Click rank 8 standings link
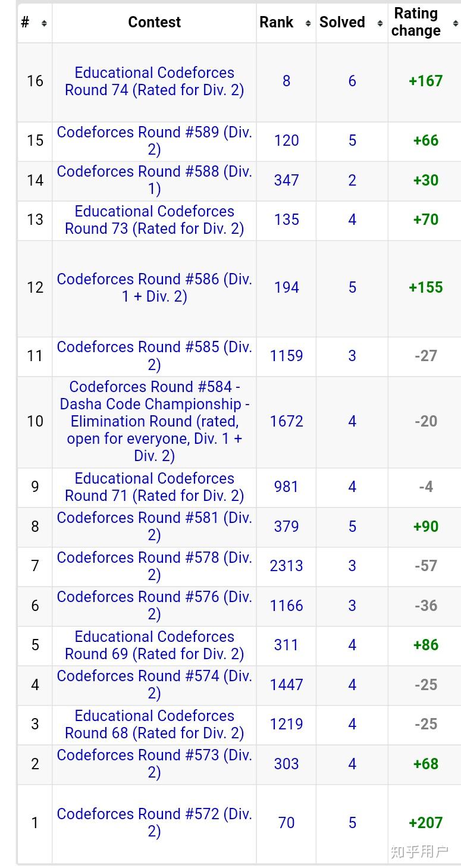 (286, 81)
